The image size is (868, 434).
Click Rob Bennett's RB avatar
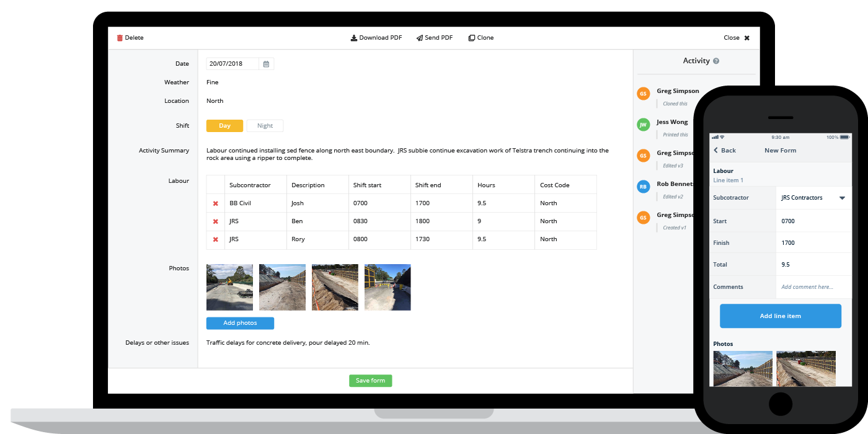[644, 187]
